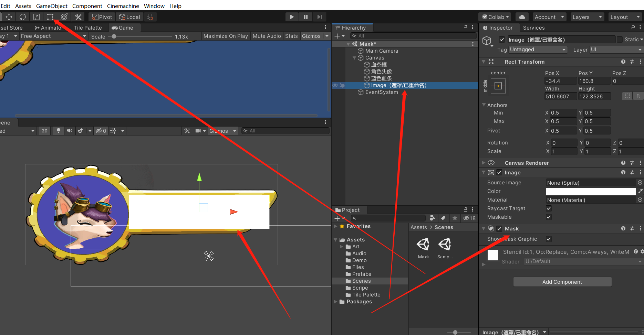Hide the Image object using the hierarchy eye toggle
The height and width of the screenshot is (335, 644).
(x=335, y=85)
